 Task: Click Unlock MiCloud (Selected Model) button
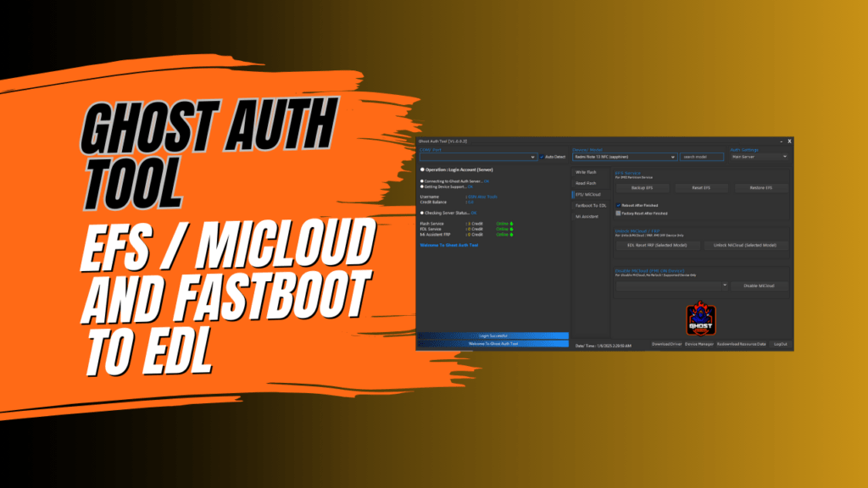coord(745,245)
